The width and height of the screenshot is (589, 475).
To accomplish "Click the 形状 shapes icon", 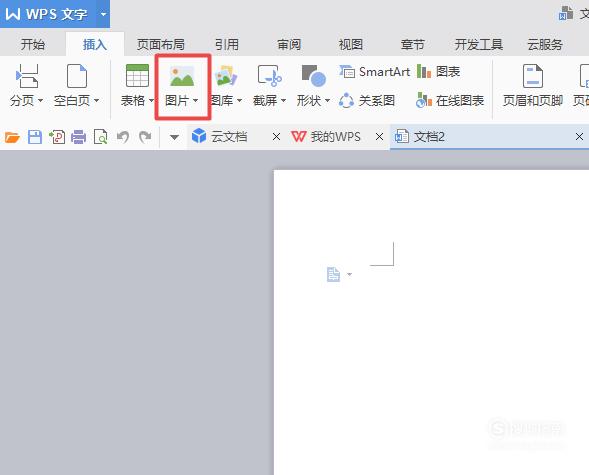I will pyautogui.click(x=314, y=76).
